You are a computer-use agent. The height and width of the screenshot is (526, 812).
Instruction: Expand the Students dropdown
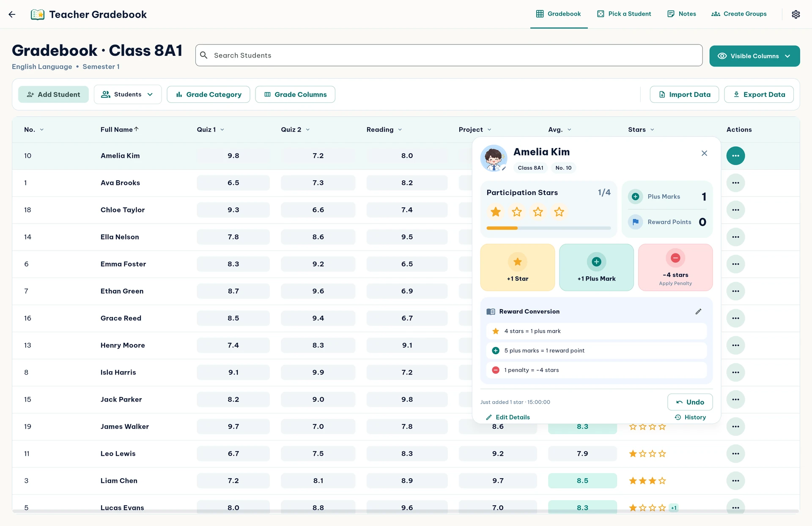pyautogui.click(x=128, y=94)
